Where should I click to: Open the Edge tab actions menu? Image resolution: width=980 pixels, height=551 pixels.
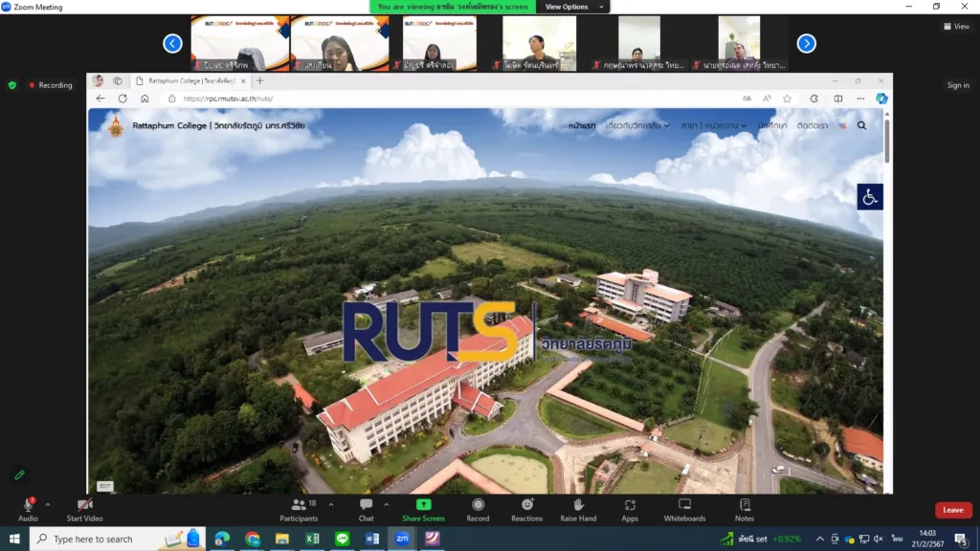[118, 80]
